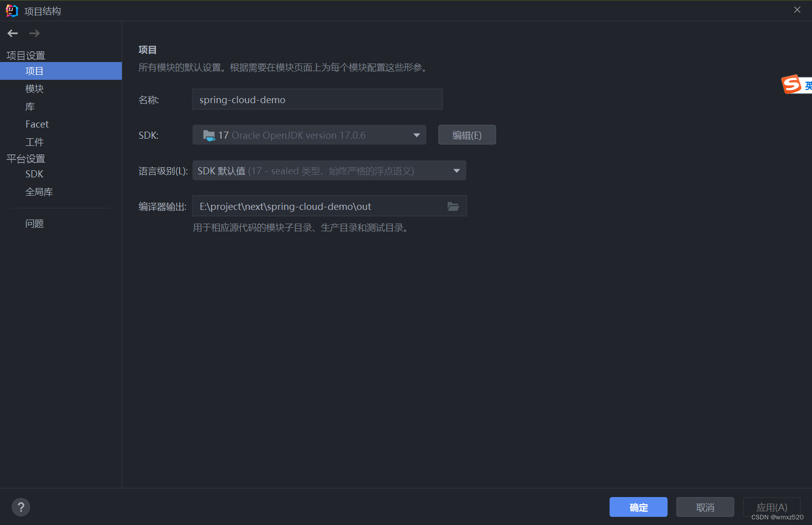
Task: Browse compiler output folder icon
Action: [x=453, y=206]
